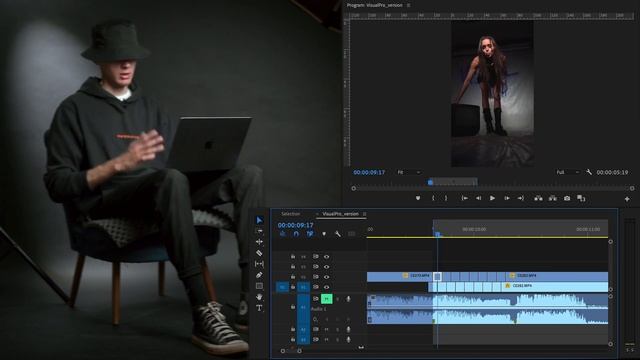This screenshot has height=360, width=640.
Task: Play the sequence in Program monitor
Action: [492, 198]
